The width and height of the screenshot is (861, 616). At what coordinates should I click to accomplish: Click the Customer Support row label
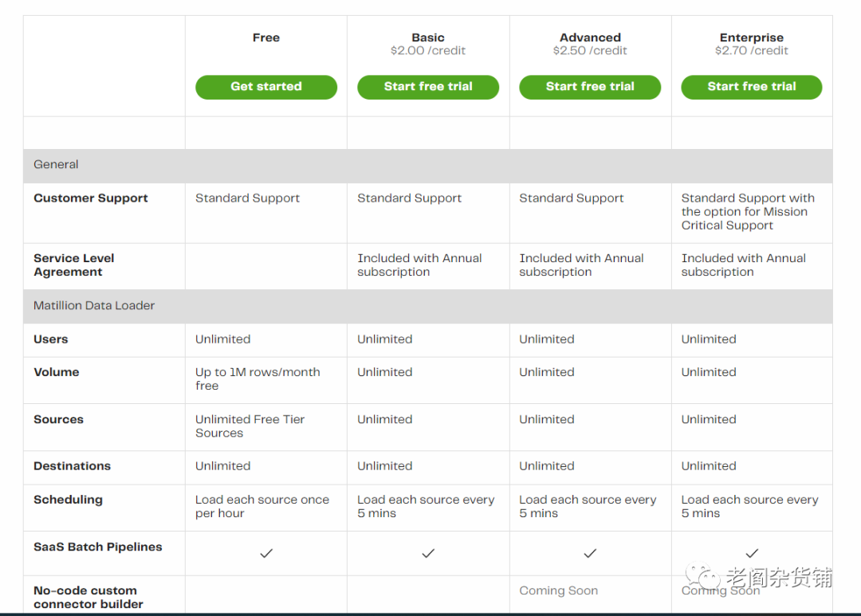pos(91,198)
